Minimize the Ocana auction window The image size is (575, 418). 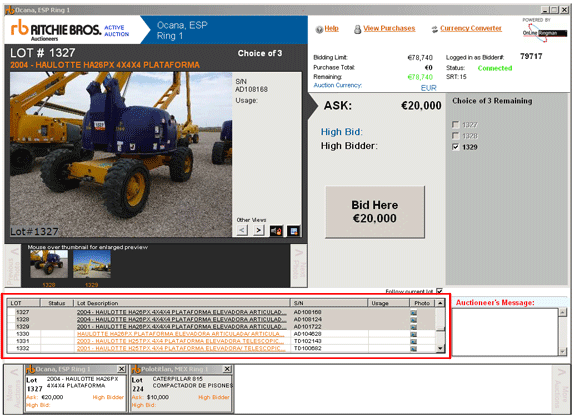coord(545,10)
